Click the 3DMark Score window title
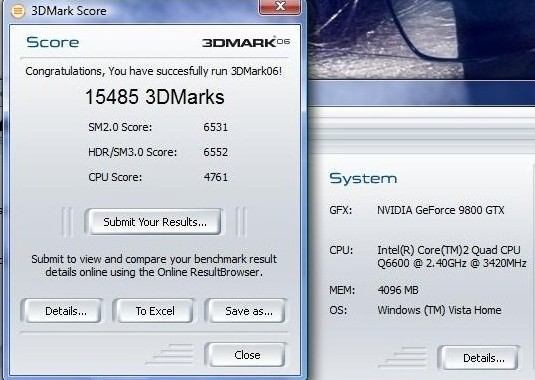Viewport: 535px width, 380px height. 69,11
